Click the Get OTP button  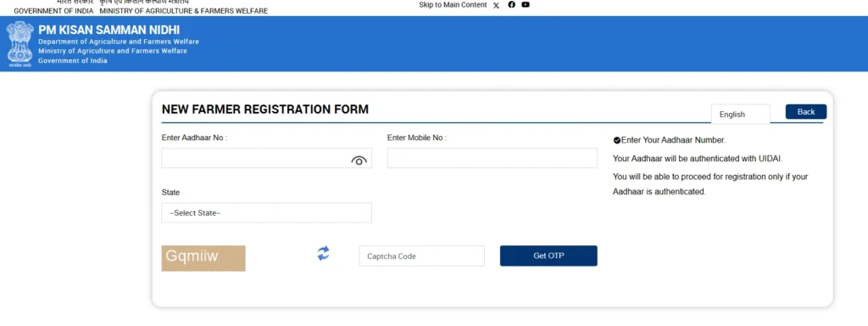[x=548, y=256]
